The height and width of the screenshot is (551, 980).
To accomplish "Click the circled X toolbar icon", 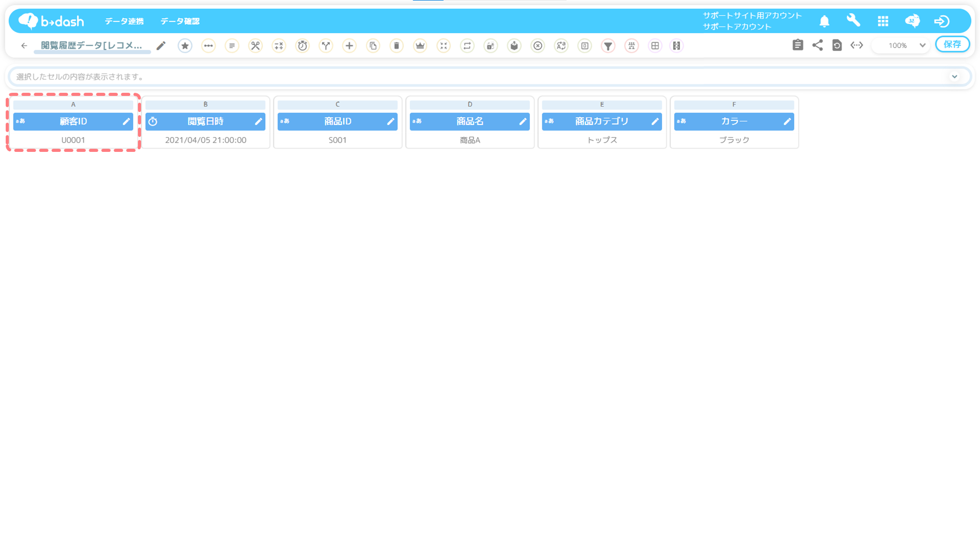I will pos(538,46).
